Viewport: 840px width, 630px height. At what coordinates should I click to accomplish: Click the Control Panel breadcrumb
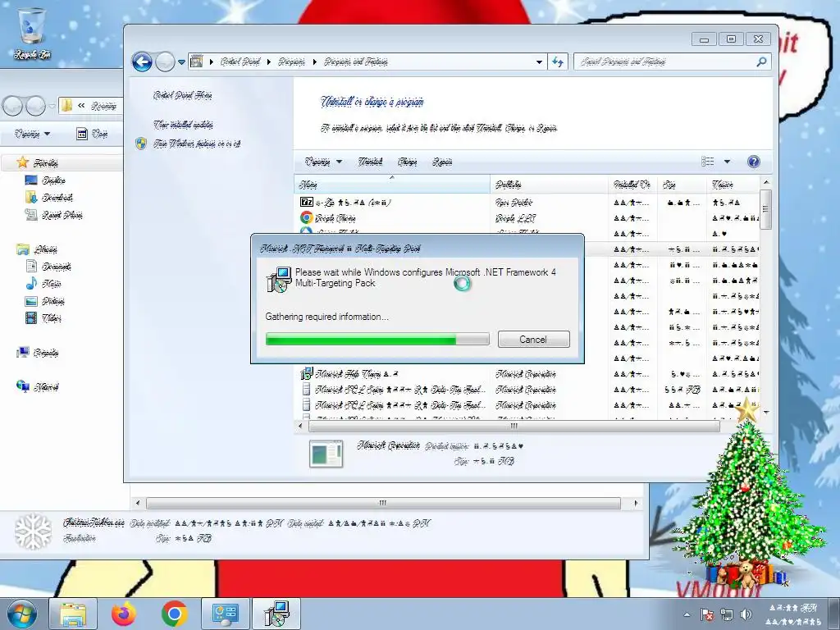tap(240, 62)
